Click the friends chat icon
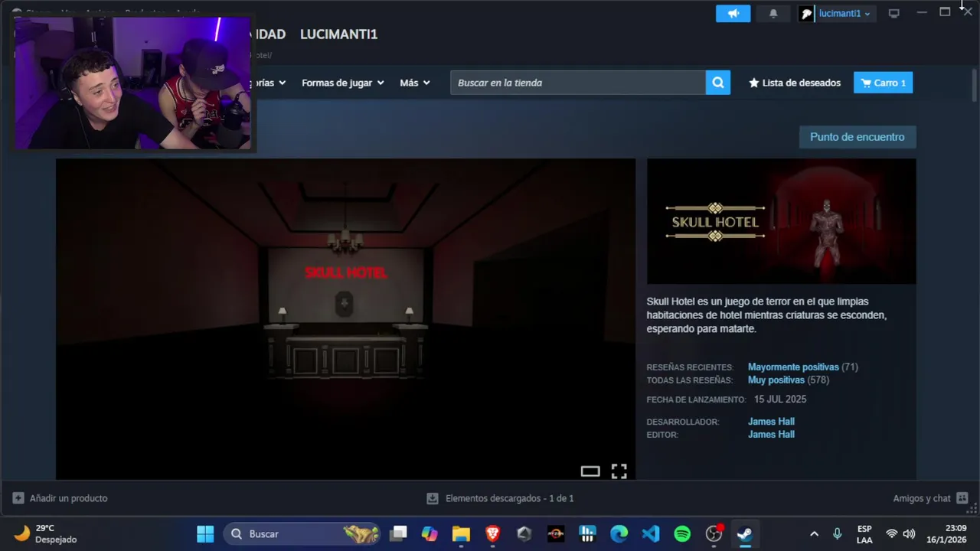 click(962, 498)
